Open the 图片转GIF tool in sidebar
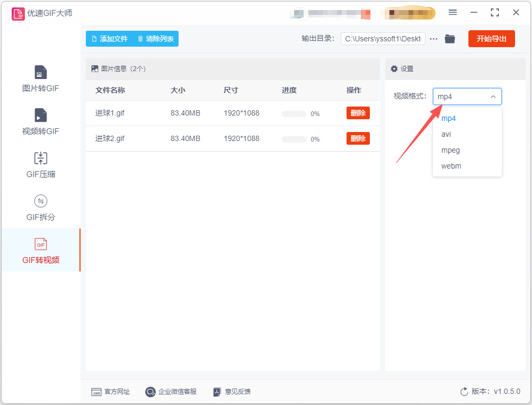 tap(41, 79)
